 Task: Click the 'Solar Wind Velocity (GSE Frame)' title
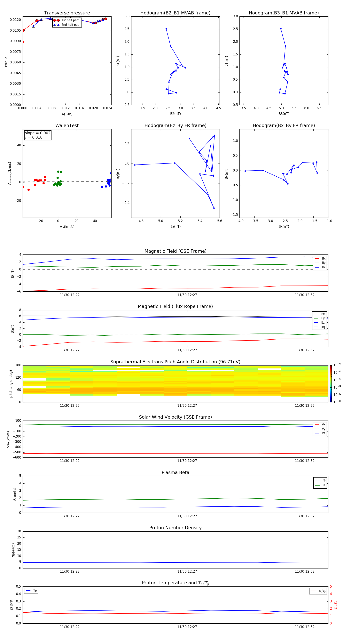tap(175, 417)
